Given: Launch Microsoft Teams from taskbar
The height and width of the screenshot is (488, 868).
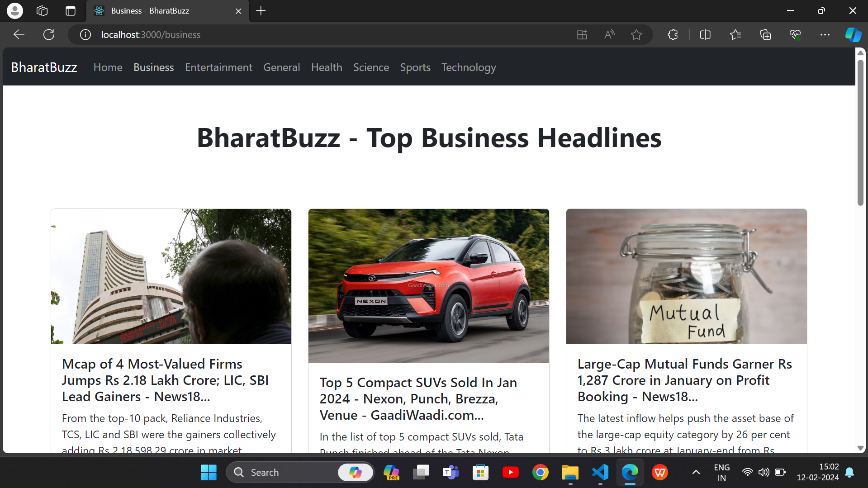Looking at the screenshot, I should click(451, 473).
